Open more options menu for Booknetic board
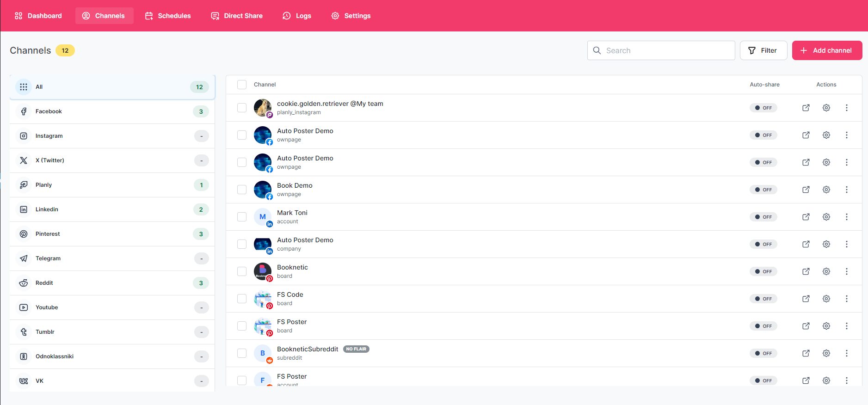This screenshot has height=405, width=868. click(x=846, y=271)
